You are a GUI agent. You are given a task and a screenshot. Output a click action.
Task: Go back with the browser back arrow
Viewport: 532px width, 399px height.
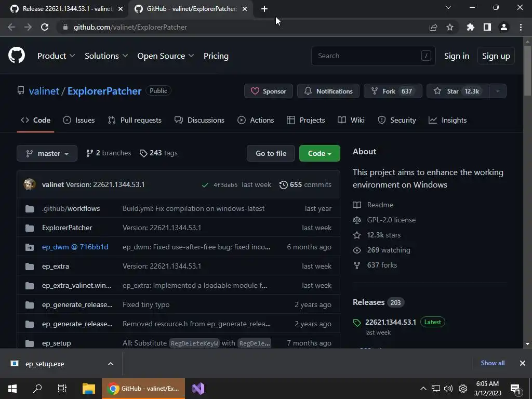[11, 27]
